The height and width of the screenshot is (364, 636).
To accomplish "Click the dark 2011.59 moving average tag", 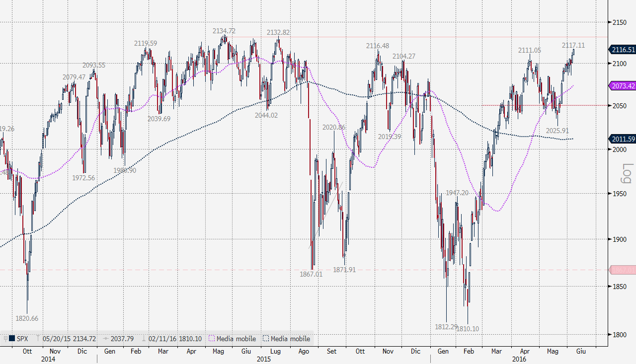I will (622, 139).
